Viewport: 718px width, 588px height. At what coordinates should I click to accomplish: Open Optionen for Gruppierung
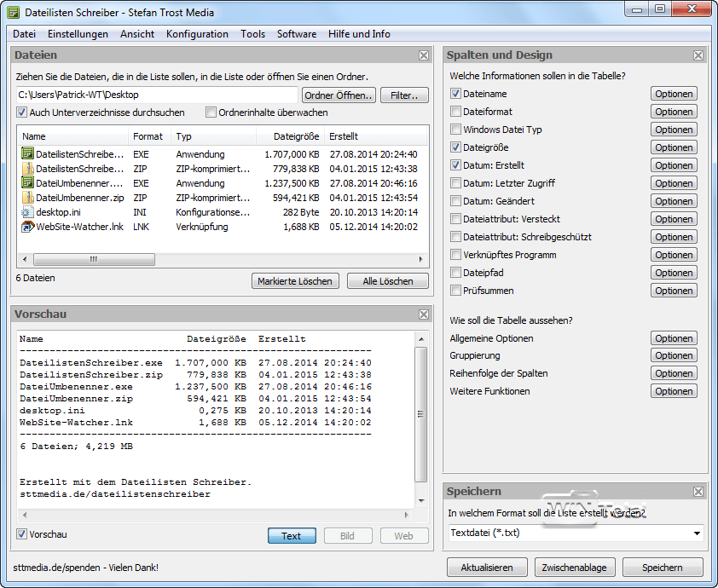pos(674,355)
